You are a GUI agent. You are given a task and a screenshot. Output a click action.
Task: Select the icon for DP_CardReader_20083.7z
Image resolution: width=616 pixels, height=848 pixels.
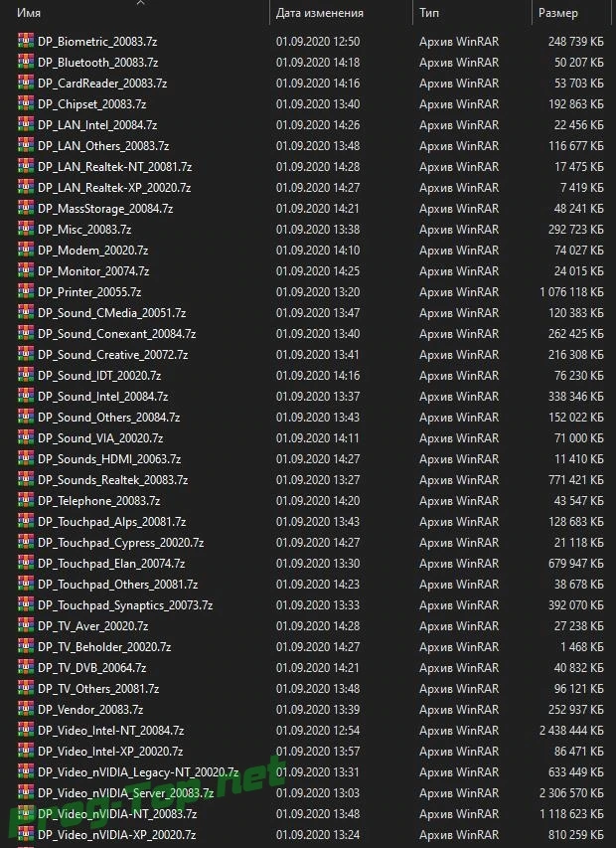26,83
